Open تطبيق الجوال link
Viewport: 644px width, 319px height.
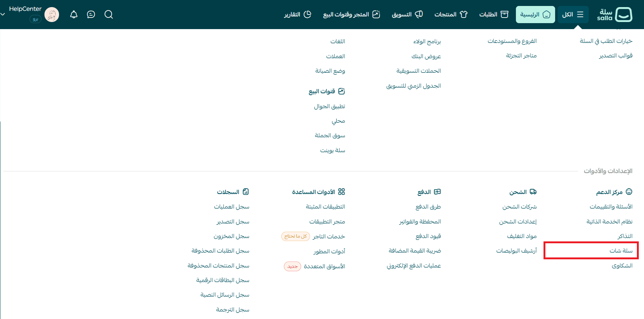click(x=329, y=106)
